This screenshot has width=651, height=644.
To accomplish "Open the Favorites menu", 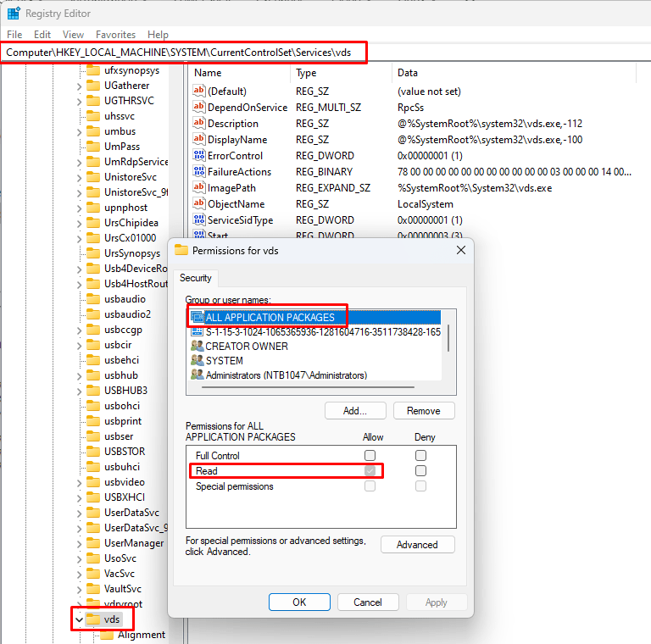I will (115, 35).
